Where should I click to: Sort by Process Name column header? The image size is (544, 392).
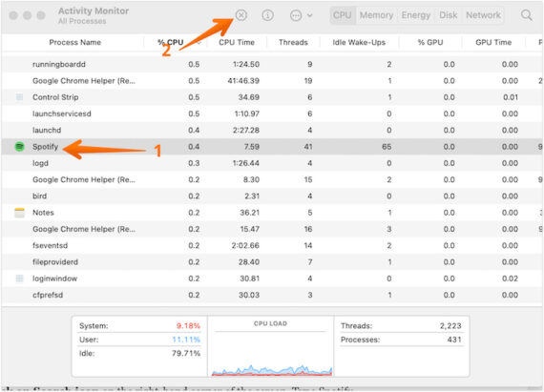point(75,42)
